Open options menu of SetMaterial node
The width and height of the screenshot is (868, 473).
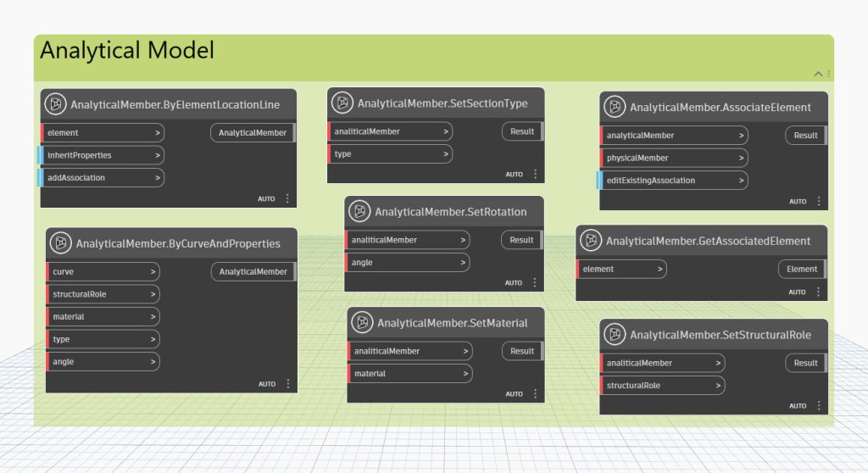pos(536,393)
